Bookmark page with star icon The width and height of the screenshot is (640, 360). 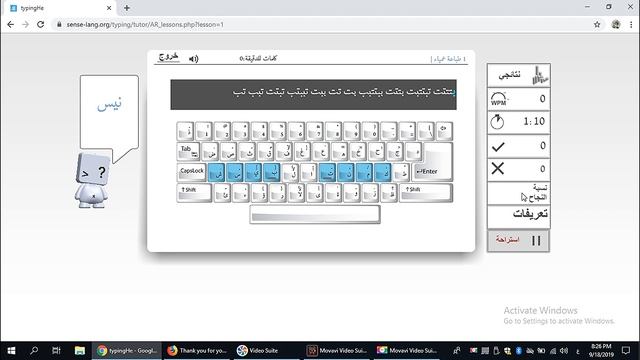point(597,24)
